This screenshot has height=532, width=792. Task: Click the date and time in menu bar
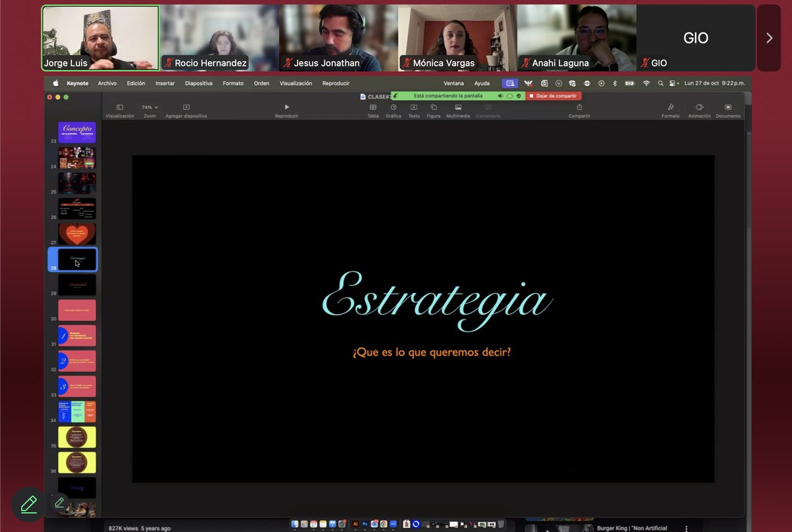tap(715, 83)
